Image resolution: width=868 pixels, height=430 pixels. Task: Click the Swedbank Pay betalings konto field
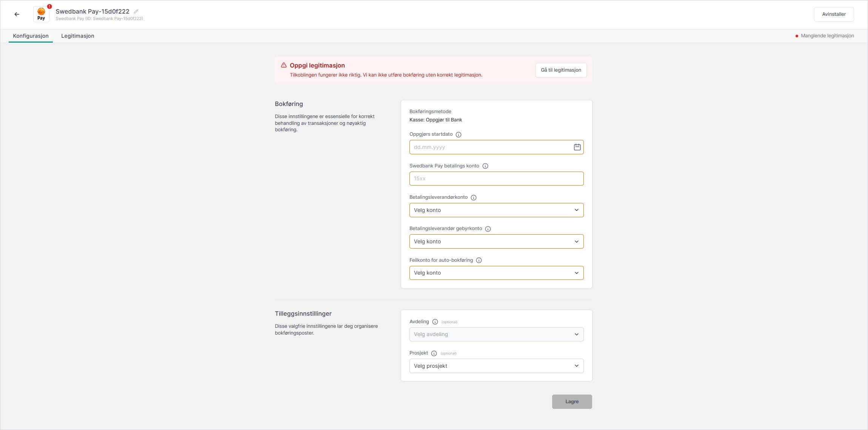pyautogui.click(x=496, y=178)
